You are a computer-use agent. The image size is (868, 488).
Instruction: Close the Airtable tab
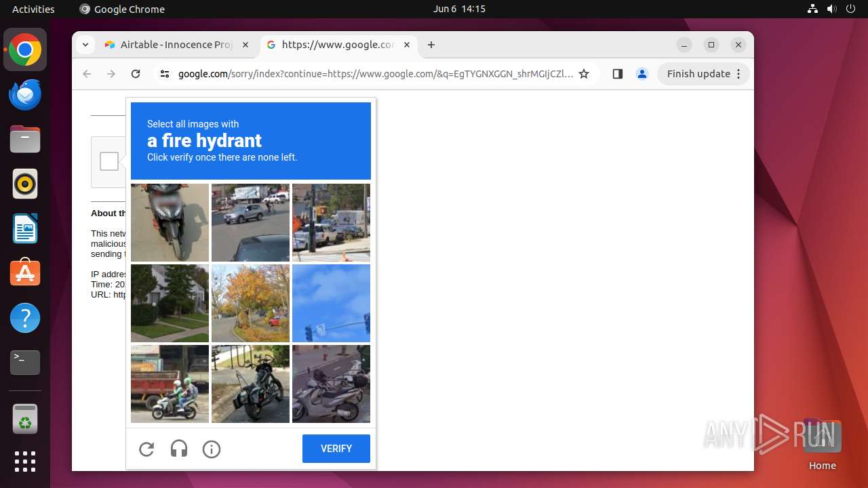[245, 45]
